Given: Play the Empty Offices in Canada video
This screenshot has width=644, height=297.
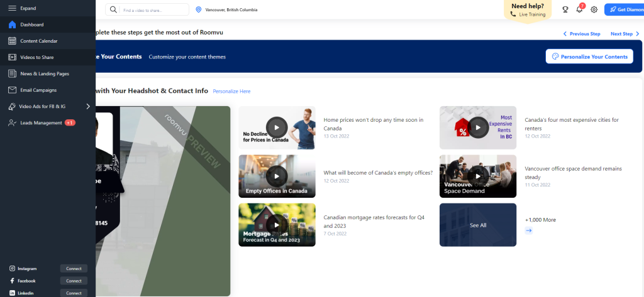Looking at the screenshot, I should click(277, 176).
